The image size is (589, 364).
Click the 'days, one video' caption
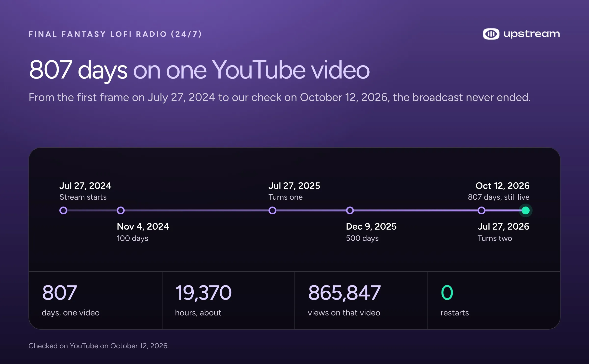coord(71,313)
